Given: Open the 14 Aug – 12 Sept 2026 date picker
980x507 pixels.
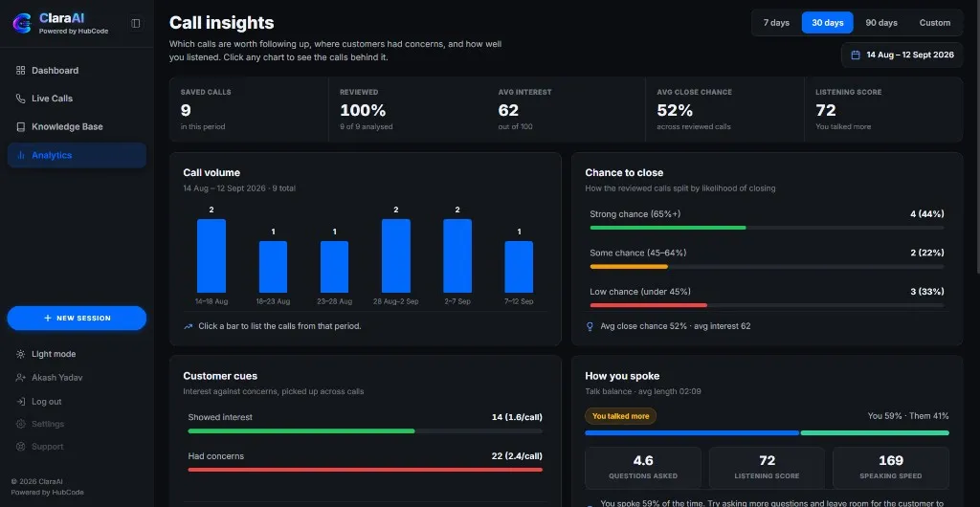Looking at the screenshot, I should (x=902, y=55).
